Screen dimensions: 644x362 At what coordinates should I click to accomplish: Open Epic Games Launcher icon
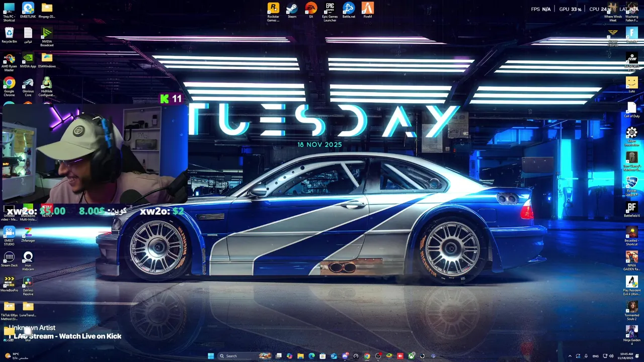point(330,12)
